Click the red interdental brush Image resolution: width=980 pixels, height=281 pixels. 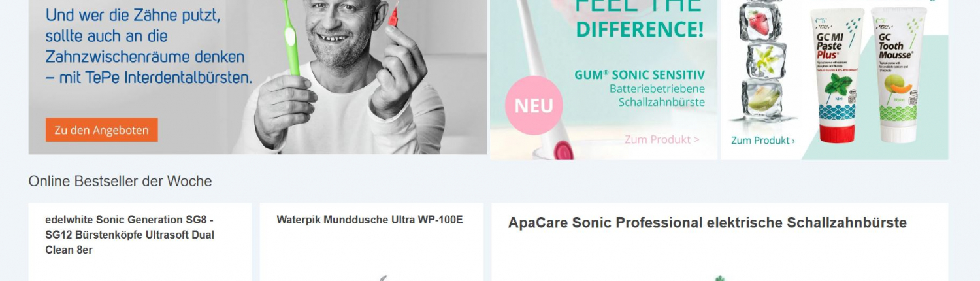393,13
